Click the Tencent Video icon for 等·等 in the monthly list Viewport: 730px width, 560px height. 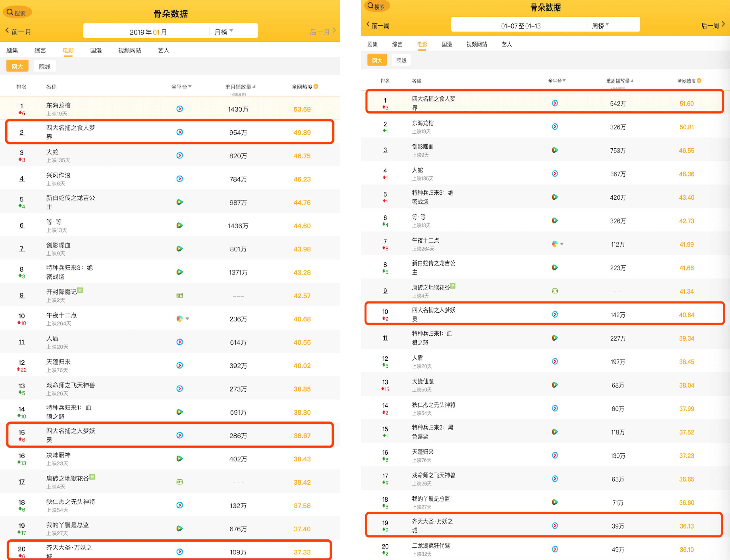(180, 225)
